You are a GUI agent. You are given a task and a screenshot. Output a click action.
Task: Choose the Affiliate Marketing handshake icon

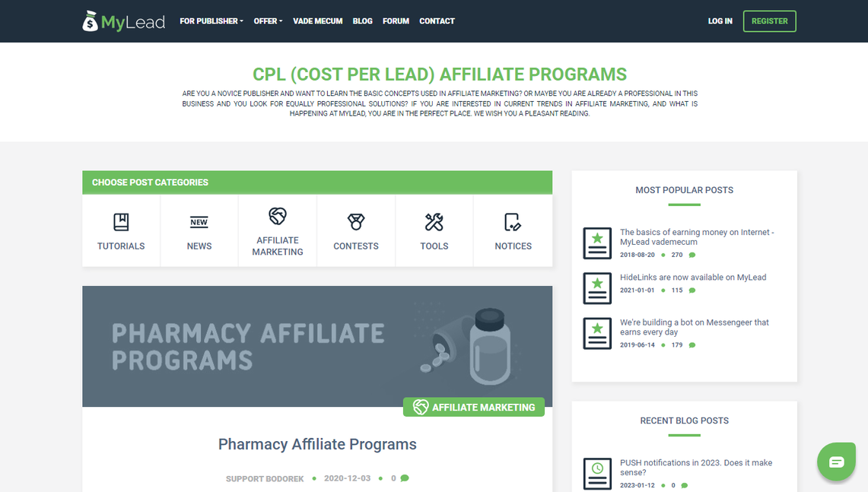[278, 216]
